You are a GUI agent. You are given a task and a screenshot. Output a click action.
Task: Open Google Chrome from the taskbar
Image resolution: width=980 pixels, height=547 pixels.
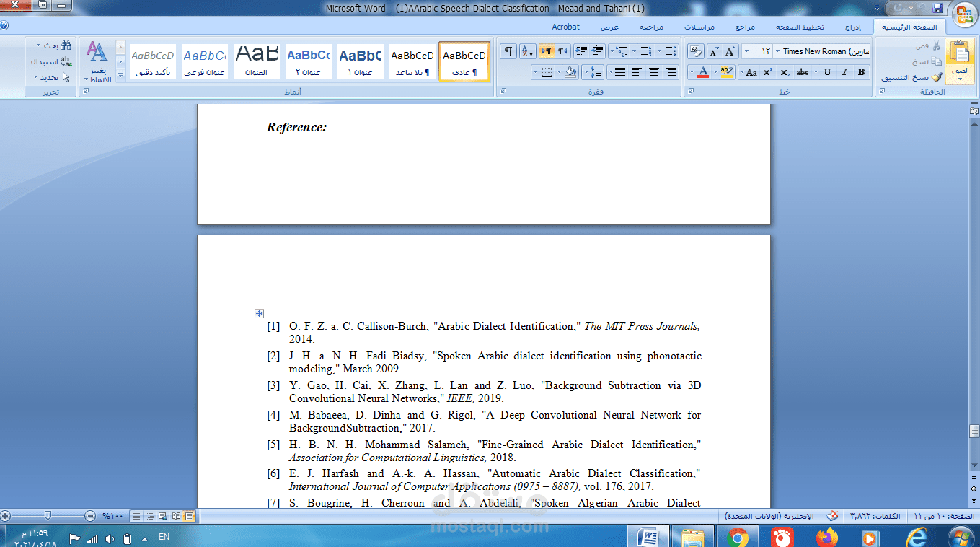pyautogui.click(x=737, y=538)
